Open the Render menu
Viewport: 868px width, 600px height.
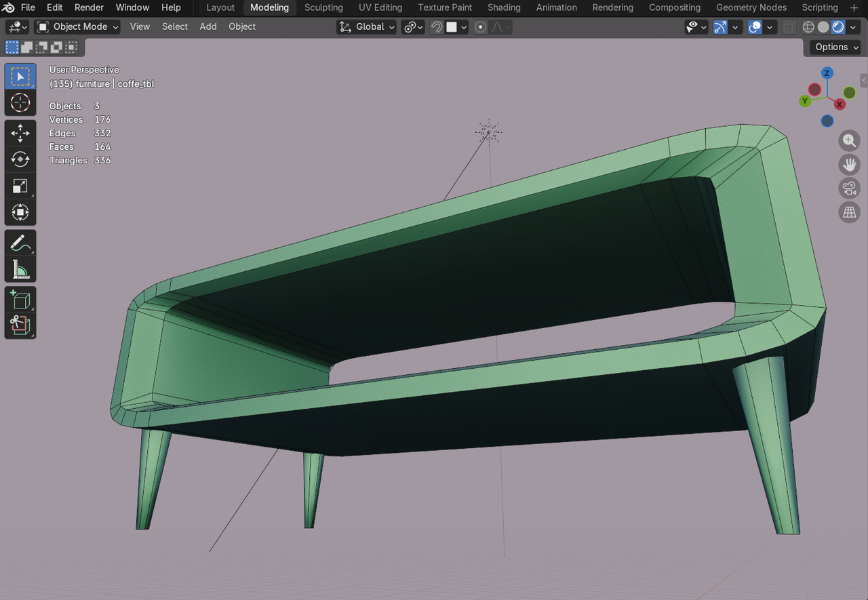89,7
